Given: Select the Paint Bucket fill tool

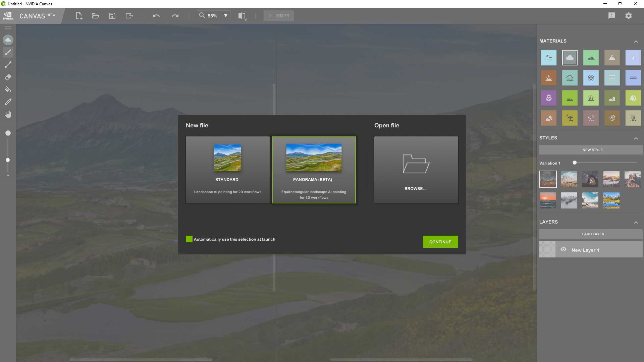Looking at the screenshot, I should click(x=8, y=89).
